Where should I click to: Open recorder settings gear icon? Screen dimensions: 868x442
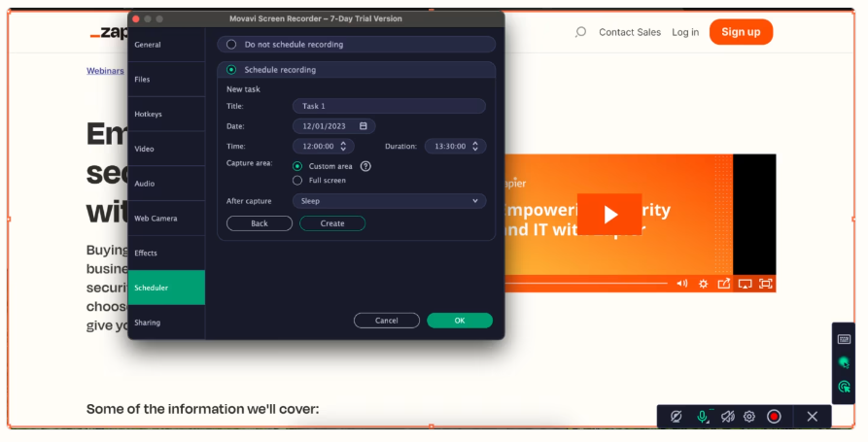click(x=749, y=417)
